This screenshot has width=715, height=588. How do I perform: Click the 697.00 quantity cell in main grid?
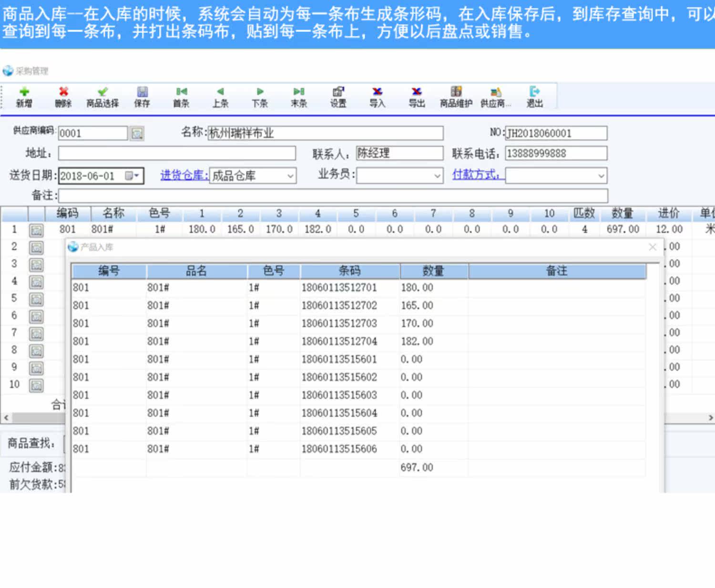point(623,229)
